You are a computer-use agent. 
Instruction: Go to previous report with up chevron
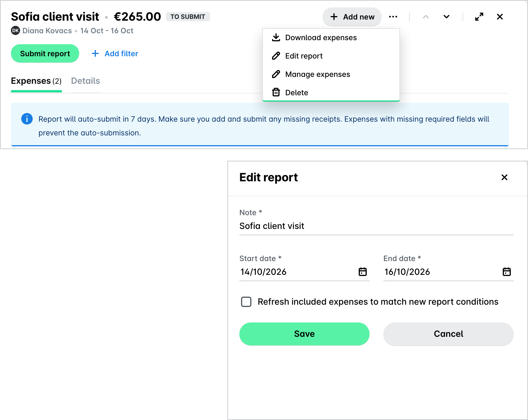[x=426, y=17]
